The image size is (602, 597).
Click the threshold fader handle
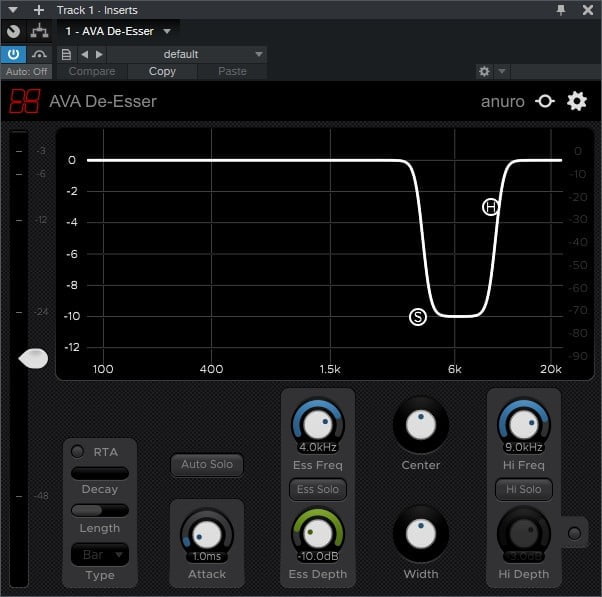point(33,359)
